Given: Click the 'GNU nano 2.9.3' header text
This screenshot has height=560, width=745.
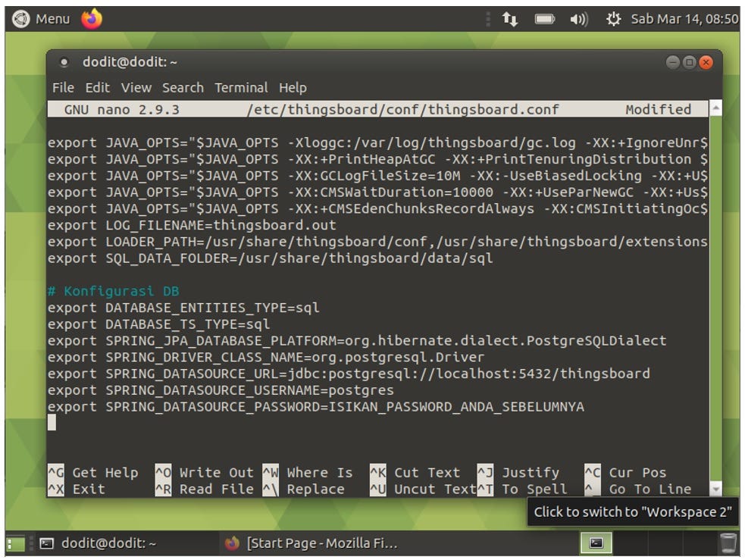Looking at the screenshot, I should [121, 110].
